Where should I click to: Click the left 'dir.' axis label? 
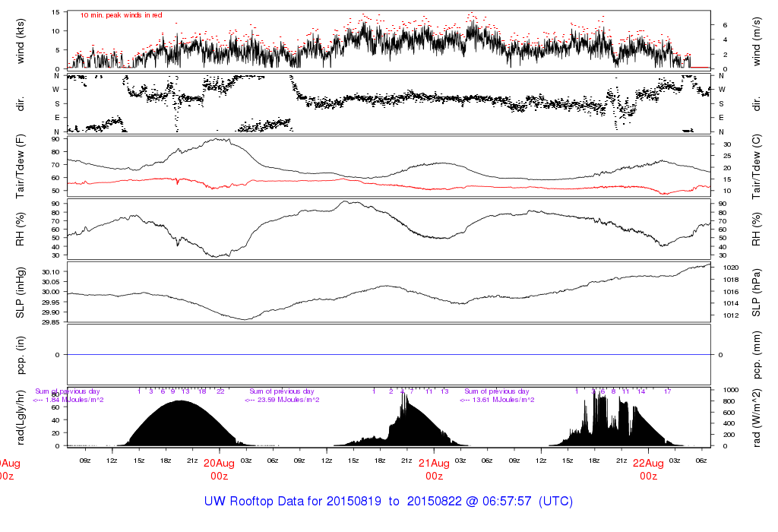pyautogui.click(x=21, y=104)
